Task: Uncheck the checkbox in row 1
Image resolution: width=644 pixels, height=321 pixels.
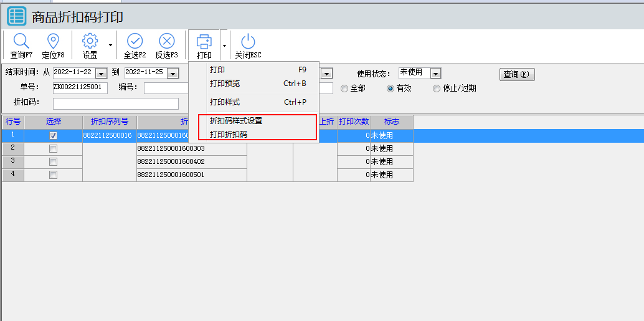Action: (x=53, y=135)
